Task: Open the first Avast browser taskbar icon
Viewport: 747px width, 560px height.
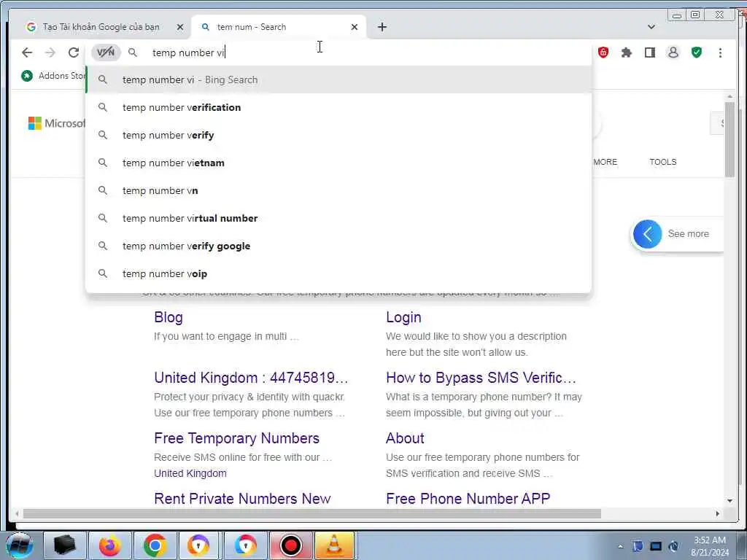Action: (x=198, y=545)
